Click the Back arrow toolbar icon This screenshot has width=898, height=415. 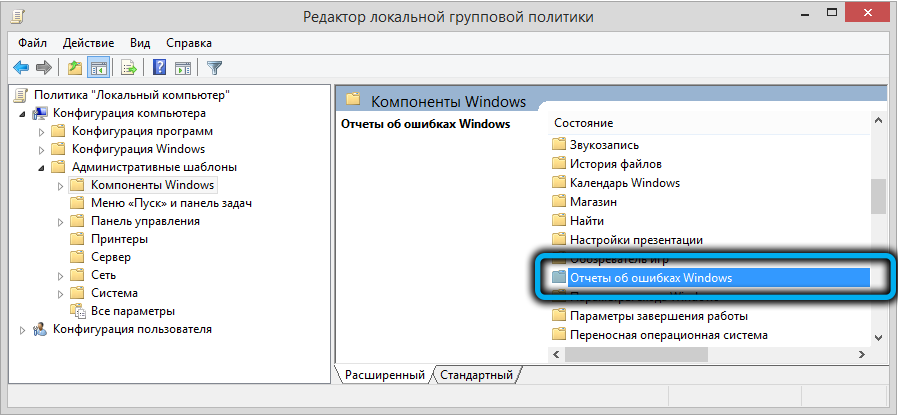(x=21, y=68)
